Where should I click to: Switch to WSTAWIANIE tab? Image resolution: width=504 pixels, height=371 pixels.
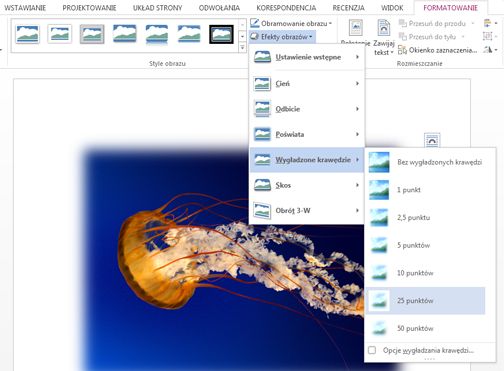tap(25, 8)
